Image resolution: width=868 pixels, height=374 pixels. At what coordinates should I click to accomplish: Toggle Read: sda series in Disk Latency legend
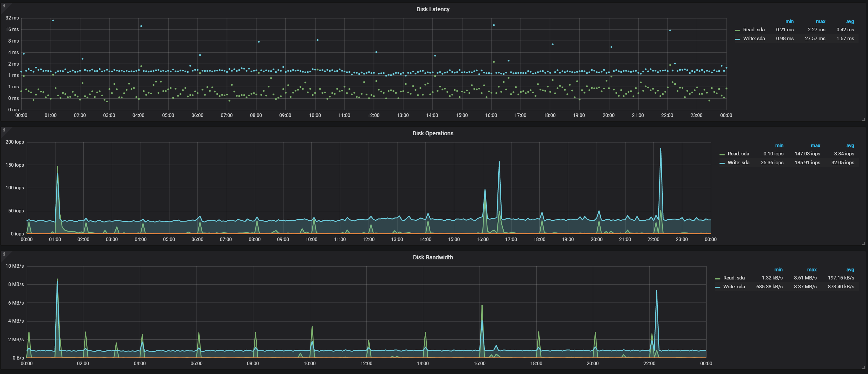coord(754,30)
